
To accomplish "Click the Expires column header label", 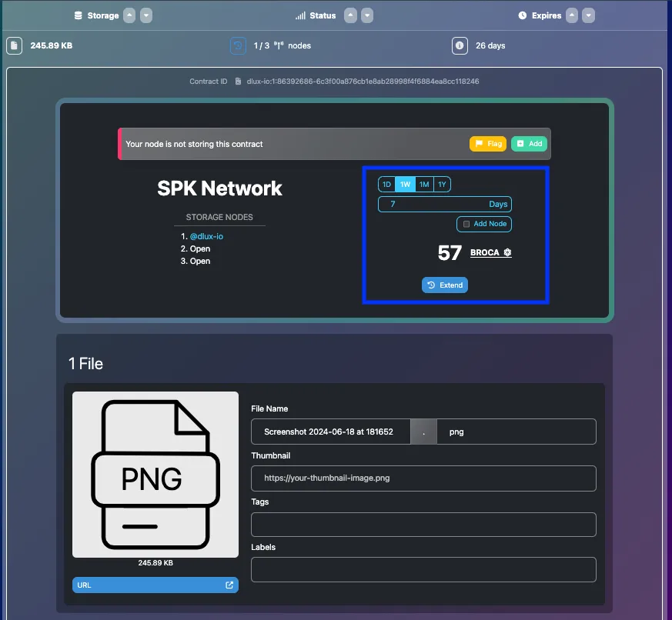I will (x=547, y=15).
